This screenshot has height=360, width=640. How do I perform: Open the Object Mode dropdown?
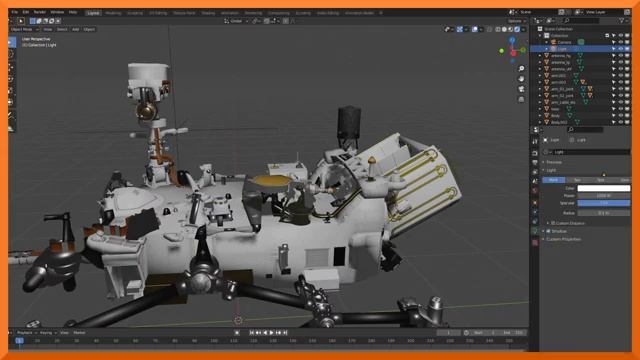[24, 29]
